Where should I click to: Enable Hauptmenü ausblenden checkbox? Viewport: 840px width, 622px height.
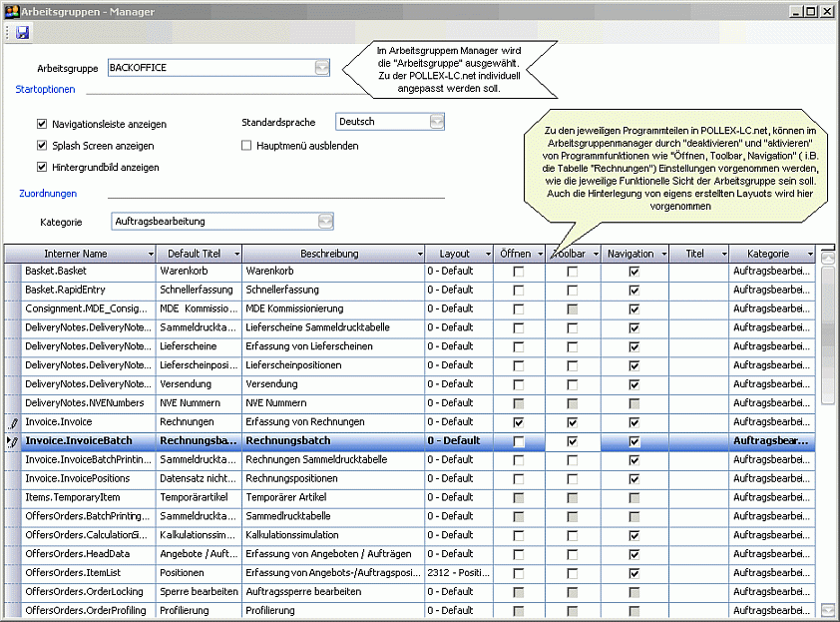[247, 146]
